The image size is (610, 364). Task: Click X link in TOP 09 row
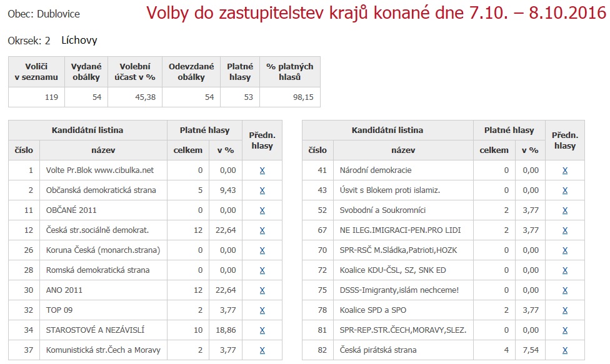262,310
